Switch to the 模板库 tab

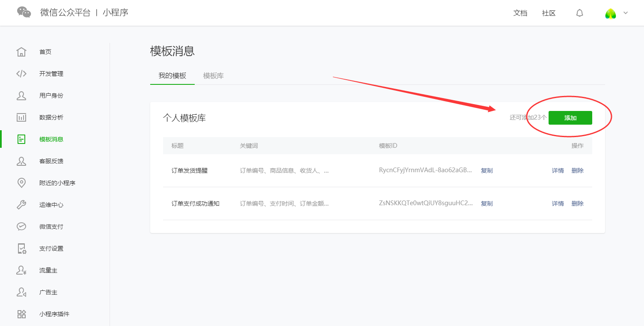213,76
